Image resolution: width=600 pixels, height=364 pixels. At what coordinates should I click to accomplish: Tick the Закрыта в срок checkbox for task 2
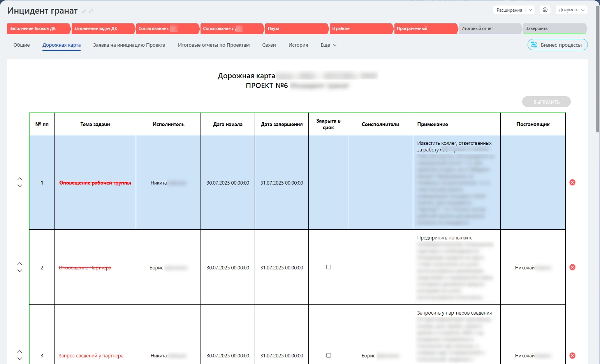point(329,267)
